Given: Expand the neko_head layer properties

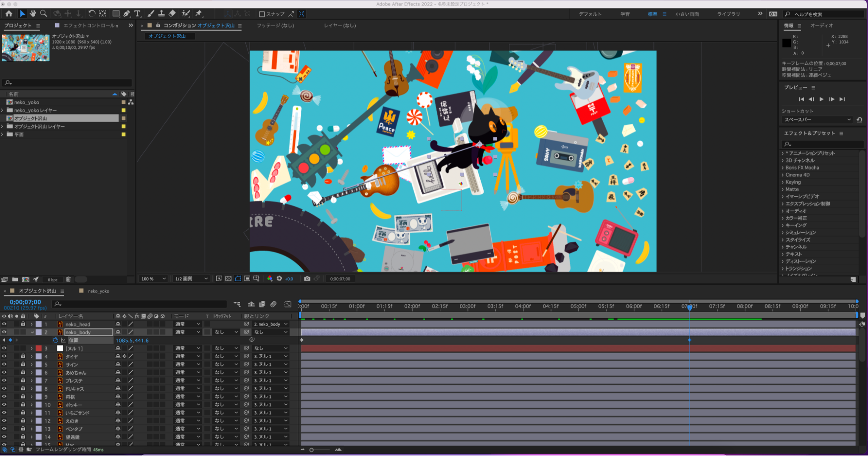Looking at the screenshot, I should click(31, 324).
